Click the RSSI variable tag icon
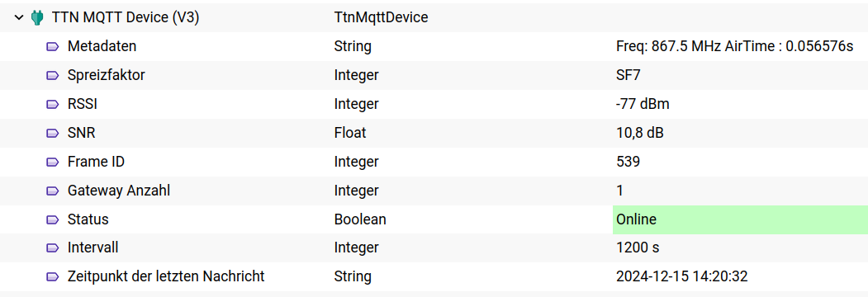This screenshot has height=297, width=868. click(52, 104)
